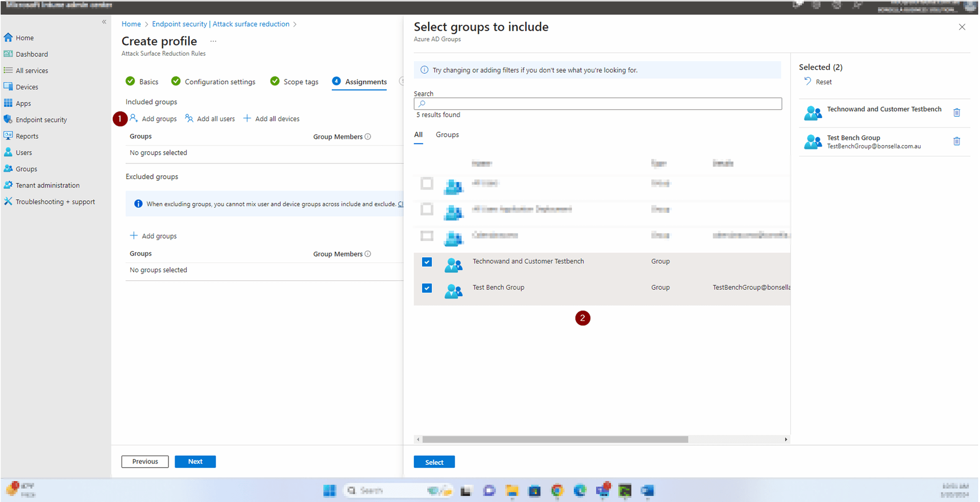The image size is (980, 502).
Task: Open Troubleshooting + support in sidebar
Action: (55, 201)
